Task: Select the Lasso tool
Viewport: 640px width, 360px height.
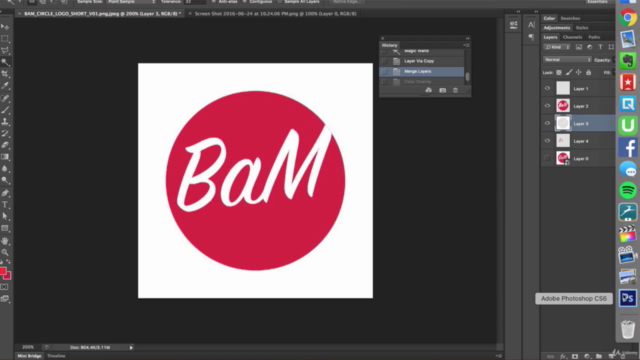Action: pyautogui.click(x=5, y=50)
